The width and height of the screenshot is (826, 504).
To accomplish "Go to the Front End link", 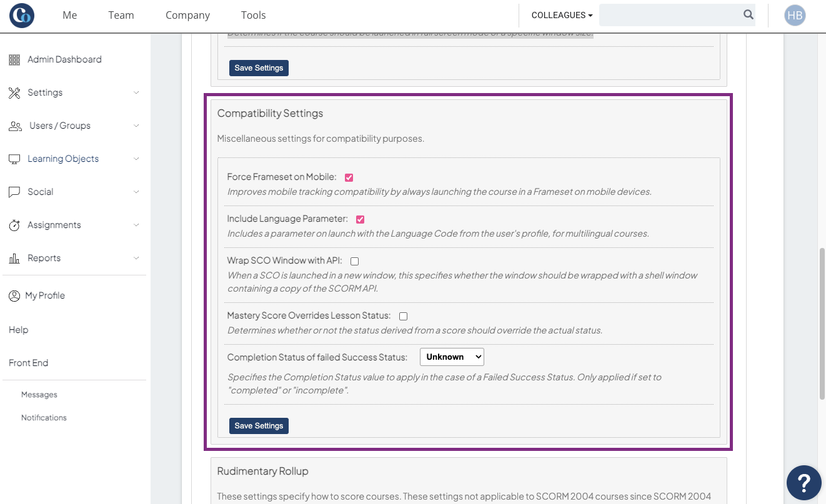I will click(x=28, y=363).
